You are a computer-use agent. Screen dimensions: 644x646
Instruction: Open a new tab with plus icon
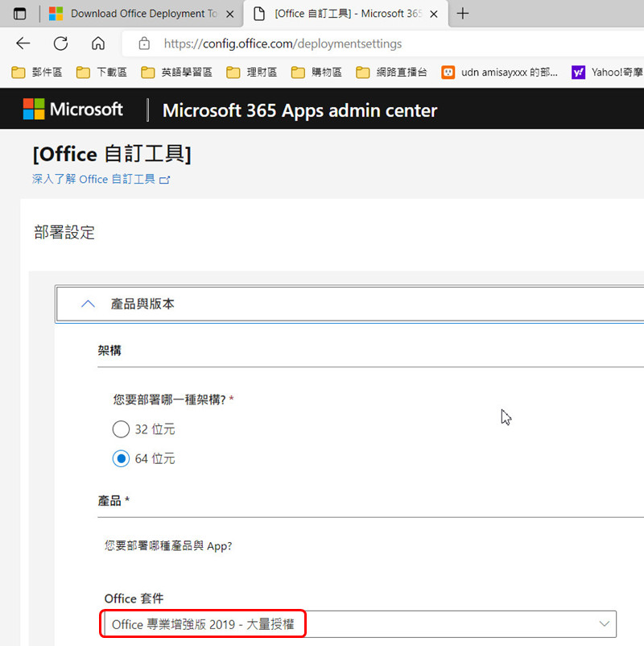pos(462,14)
